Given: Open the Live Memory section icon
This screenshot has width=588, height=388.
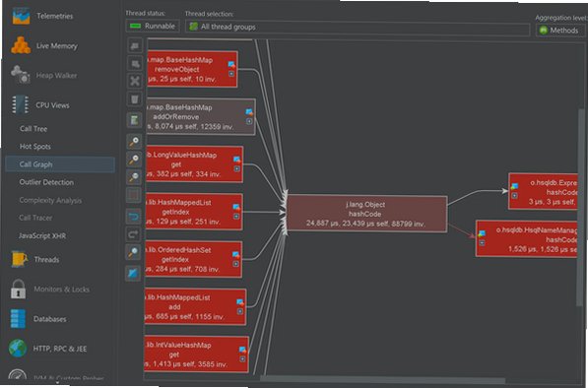Looking at the screenshot, I should pyautogui.click(x=21, y=45).
